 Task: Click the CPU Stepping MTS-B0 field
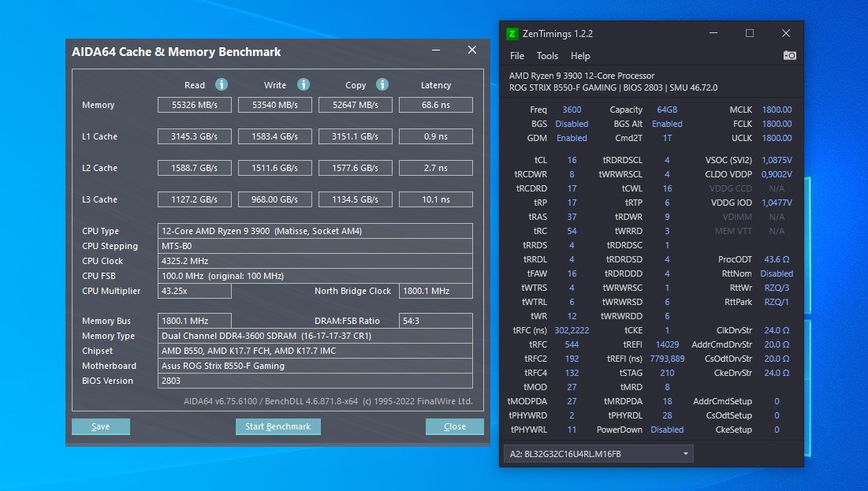pyautogui.click(x=315, y=246)
